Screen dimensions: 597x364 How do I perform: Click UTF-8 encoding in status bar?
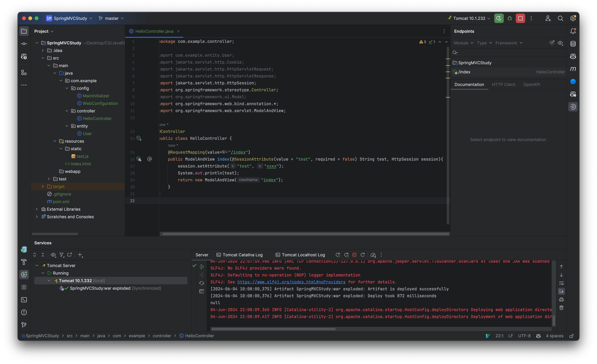coord(524,336)
